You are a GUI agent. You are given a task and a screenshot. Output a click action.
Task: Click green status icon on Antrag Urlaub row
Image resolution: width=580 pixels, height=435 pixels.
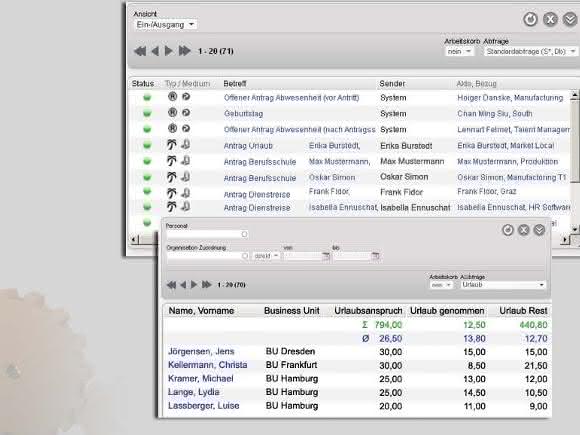tap(147, 145)
